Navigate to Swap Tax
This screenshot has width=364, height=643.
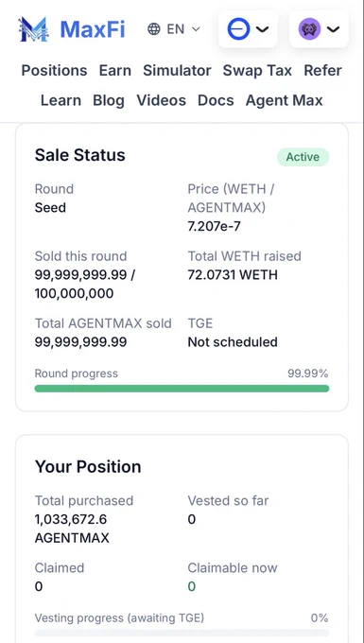click(x=257, y=71)
